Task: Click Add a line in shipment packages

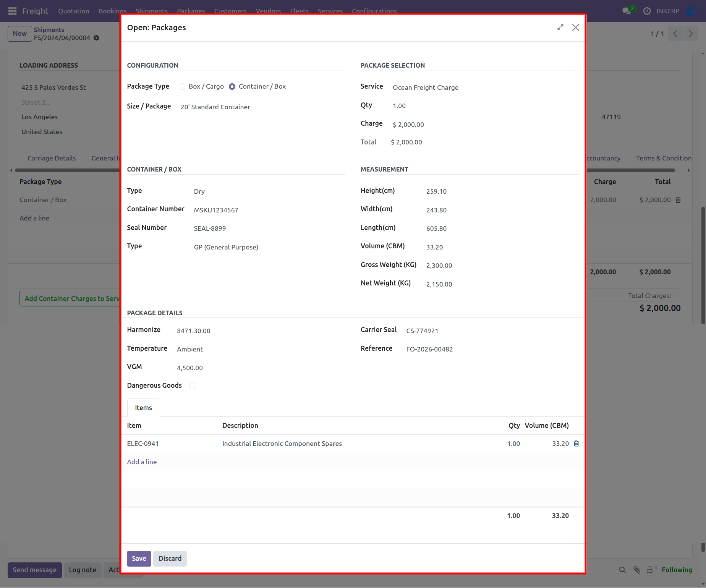Action: (x=34, y=218)
